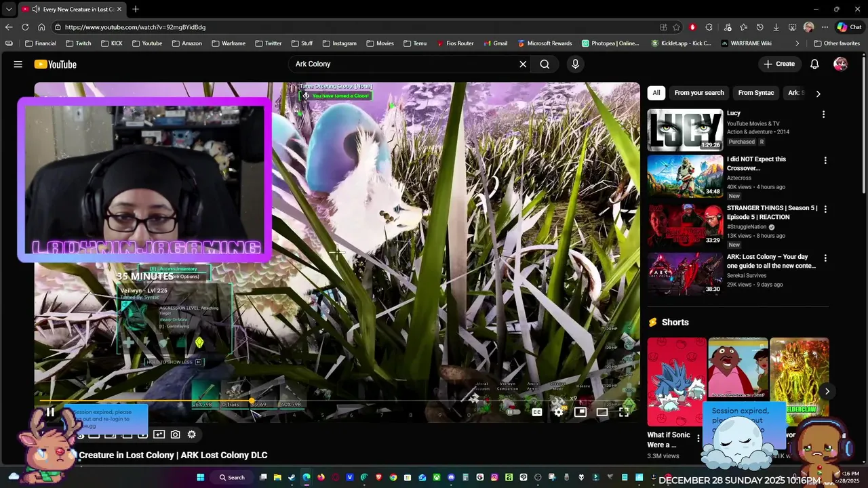Add this page to favorites star

click(x=676, y=27)
